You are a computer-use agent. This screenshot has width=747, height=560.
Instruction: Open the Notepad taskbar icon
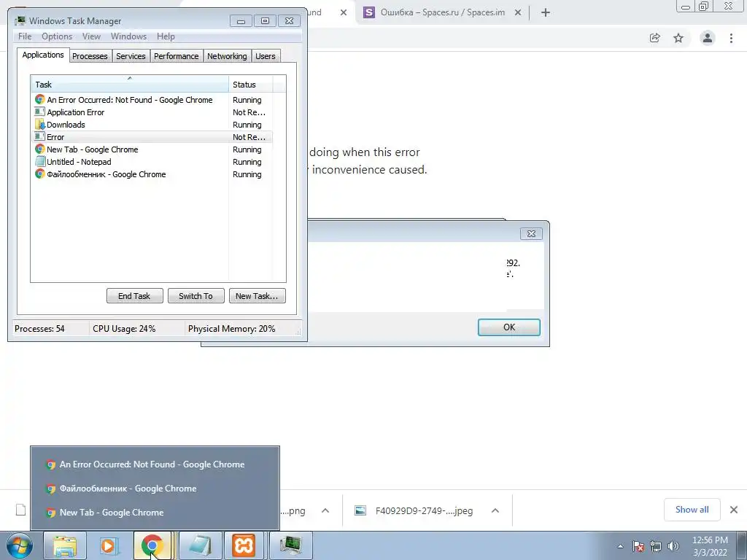point(200,545)
